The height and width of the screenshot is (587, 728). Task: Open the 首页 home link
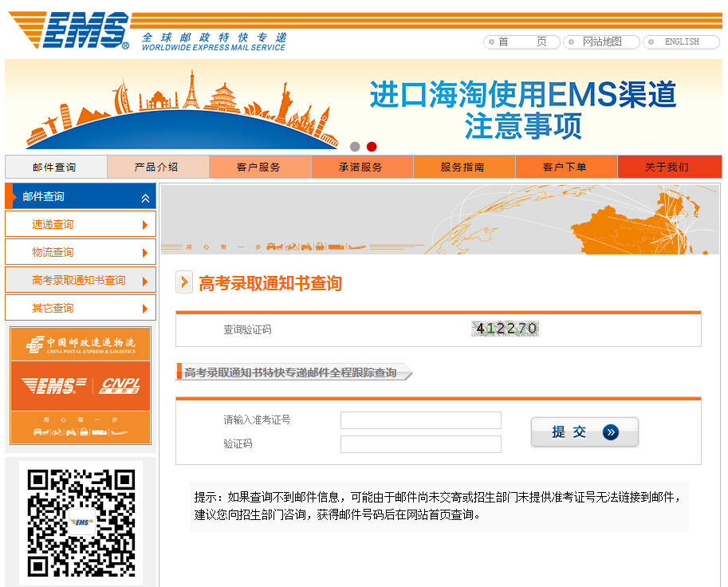tap(521, 41)
